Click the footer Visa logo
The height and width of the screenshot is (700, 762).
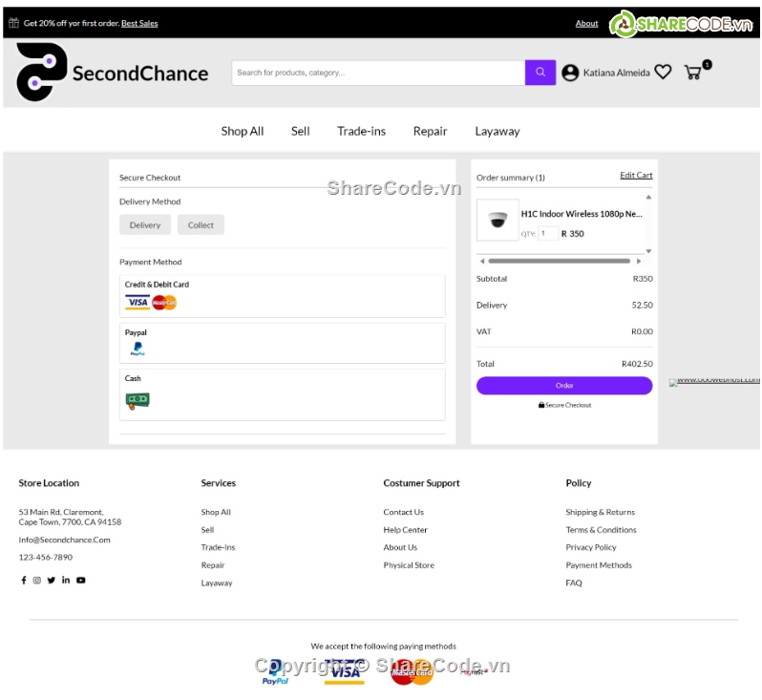click(344, 672)
